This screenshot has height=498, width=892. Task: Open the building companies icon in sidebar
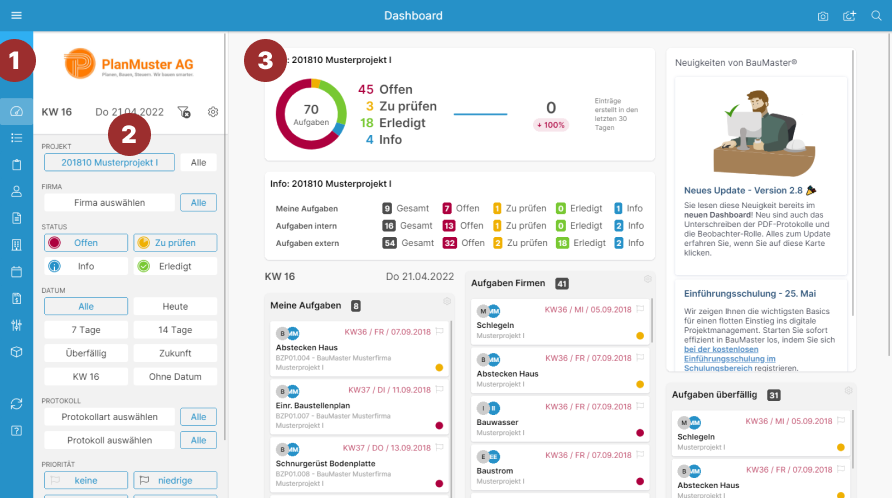click(x=16, y=245)
